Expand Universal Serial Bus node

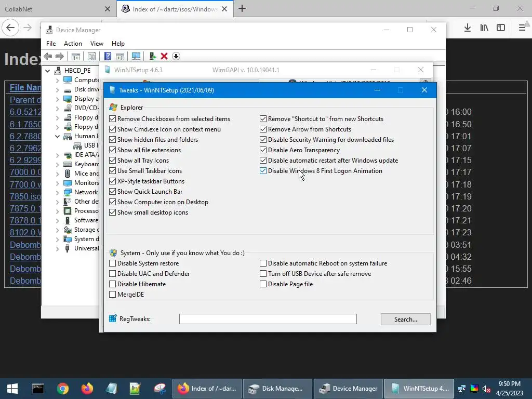(x=57, y=249)
